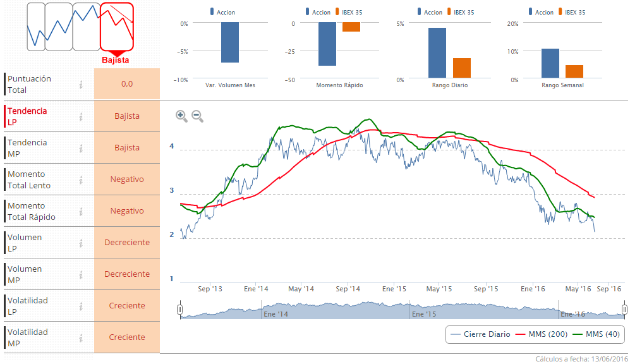
Task: Open info icon for Tendencia LP
Action: pos(81,116)
